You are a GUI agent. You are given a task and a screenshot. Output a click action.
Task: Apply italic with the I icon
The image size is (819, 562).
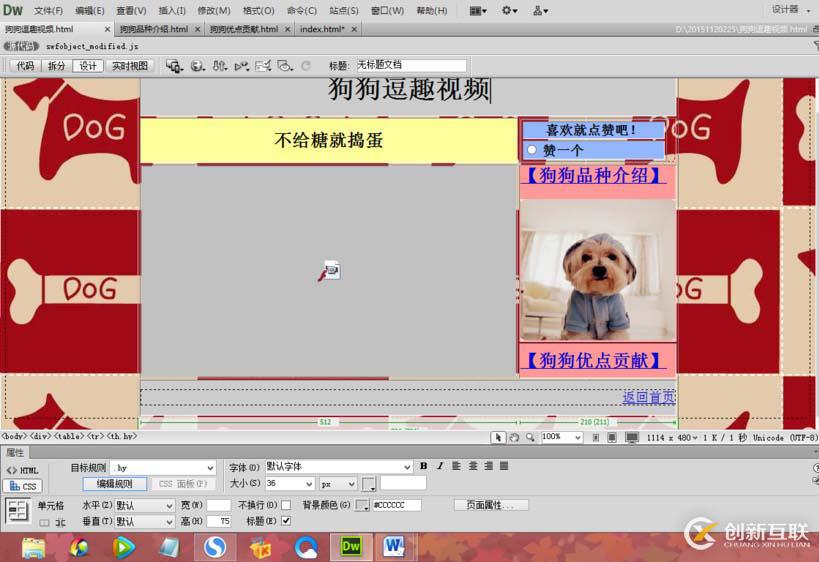coord(440,466)
